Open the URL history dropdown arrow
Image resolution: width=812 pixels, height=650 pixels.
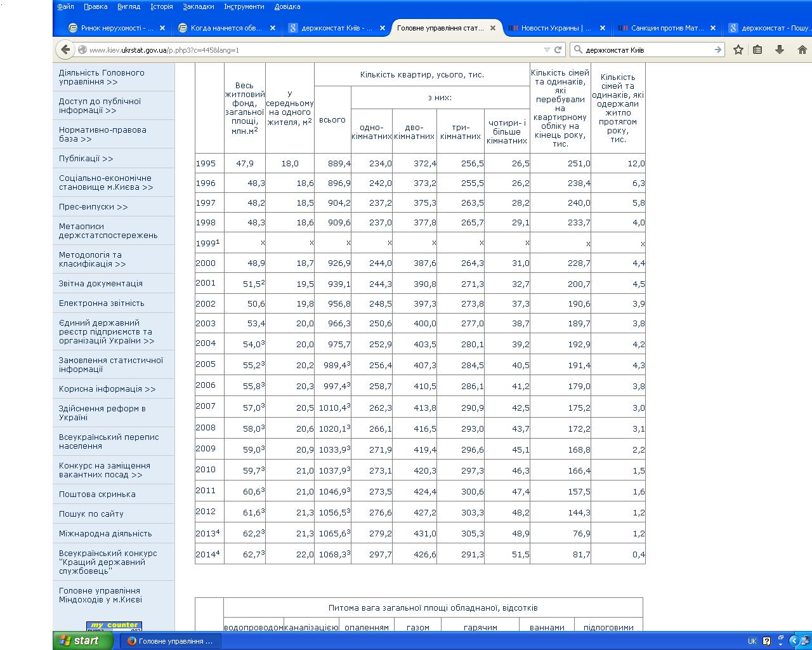547,50
